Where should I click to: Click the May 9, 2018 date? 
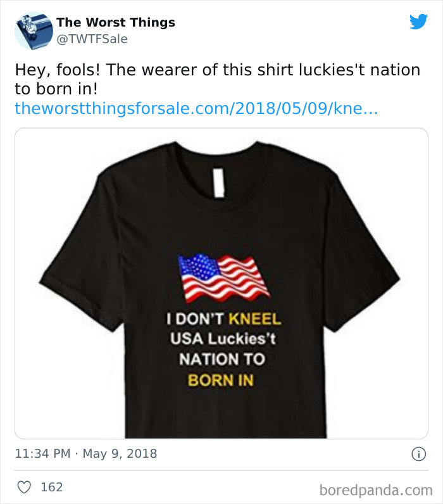(x=122, y=454)
